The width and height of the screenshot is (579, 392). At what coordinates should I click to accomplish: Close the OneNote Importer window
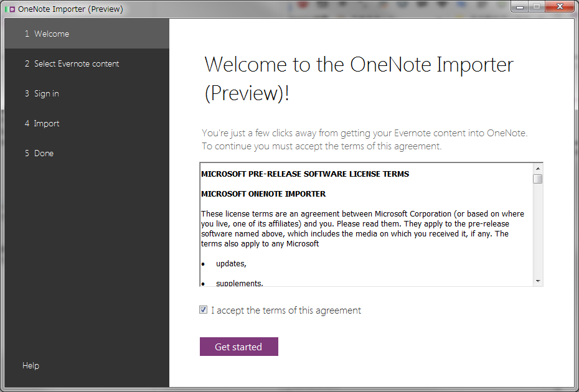click(558, 6)
